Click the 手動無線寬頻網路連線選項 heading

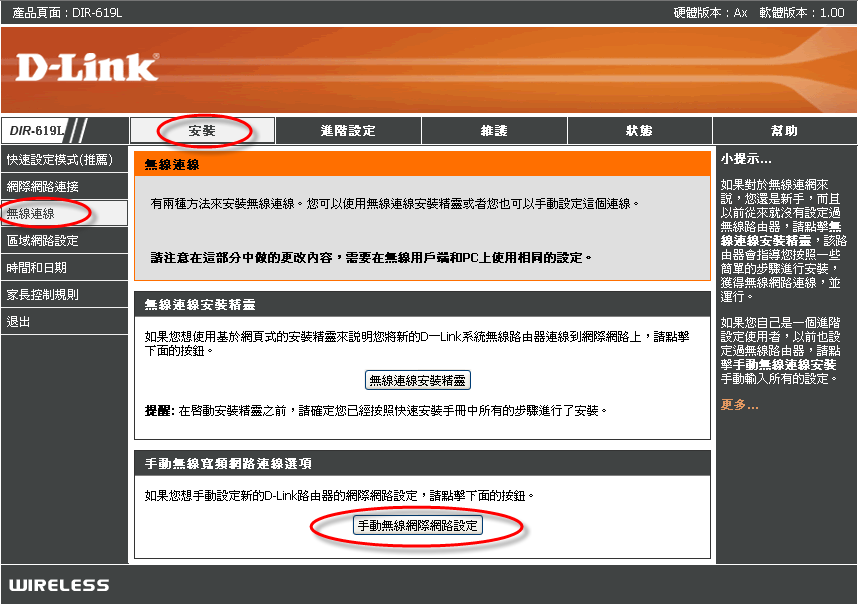[228, 464]
